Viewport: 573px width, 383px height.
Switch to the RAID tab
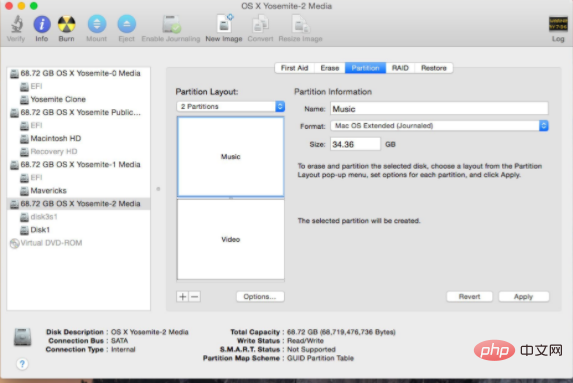coord(400,68)
